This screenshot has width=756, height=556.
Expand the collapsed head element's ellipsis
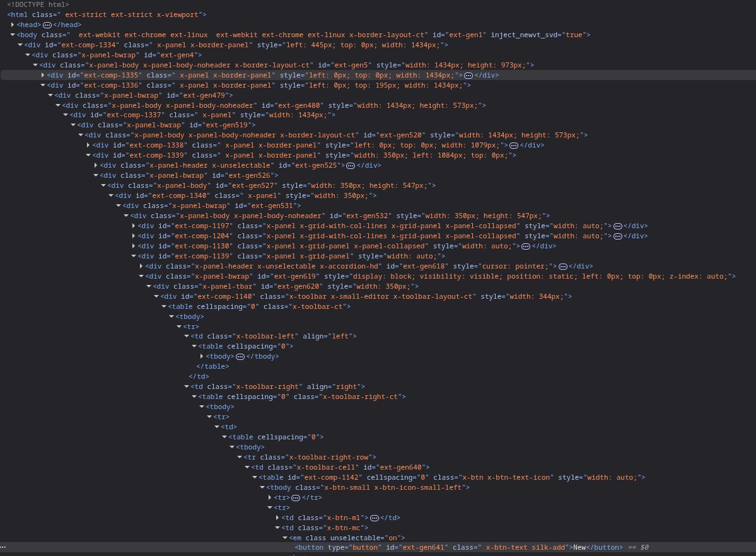pos(47,25)
